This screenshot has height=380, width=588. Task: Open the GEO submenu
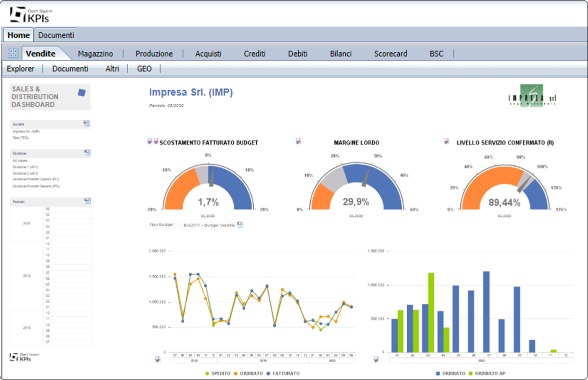(145, 68)
